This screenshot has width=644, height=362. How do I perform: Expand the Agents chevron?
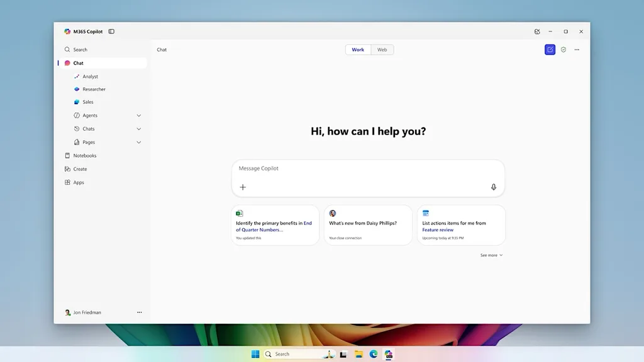(139, 116)
